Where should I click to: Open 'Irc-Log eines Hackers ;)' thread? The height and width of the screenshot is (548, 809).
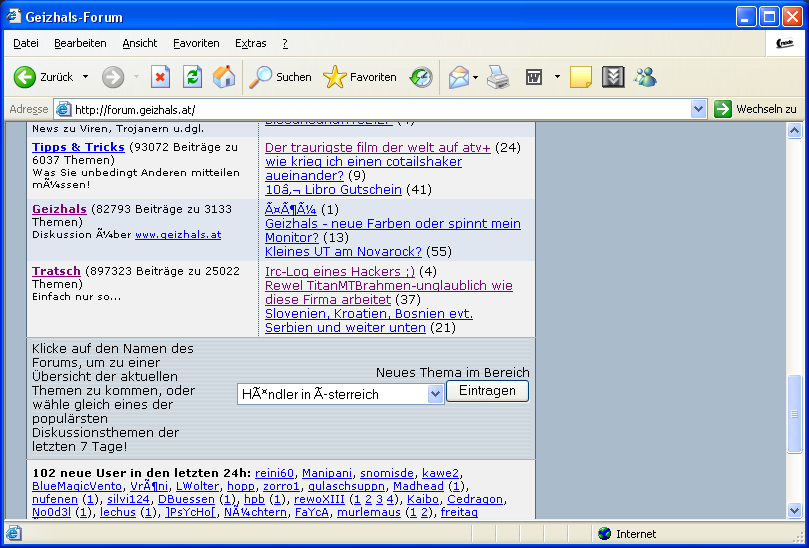click(x=340, y=271)
